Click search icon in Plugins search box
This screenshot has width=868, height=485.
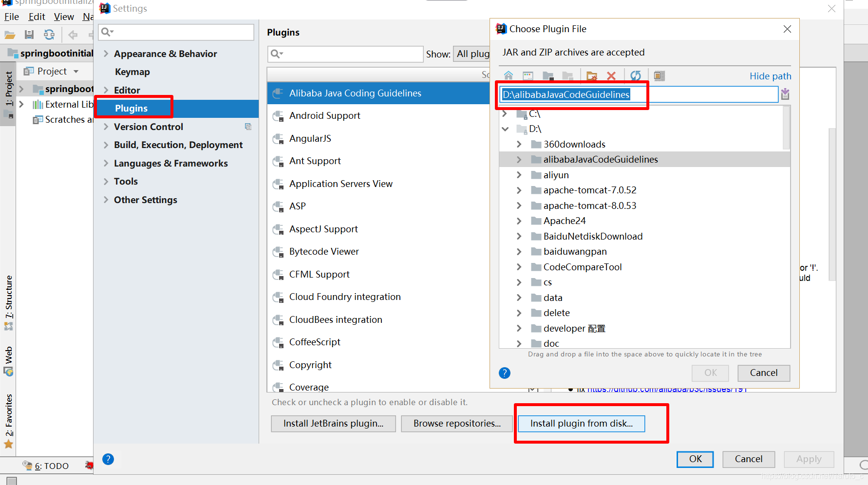click(277, 54)
